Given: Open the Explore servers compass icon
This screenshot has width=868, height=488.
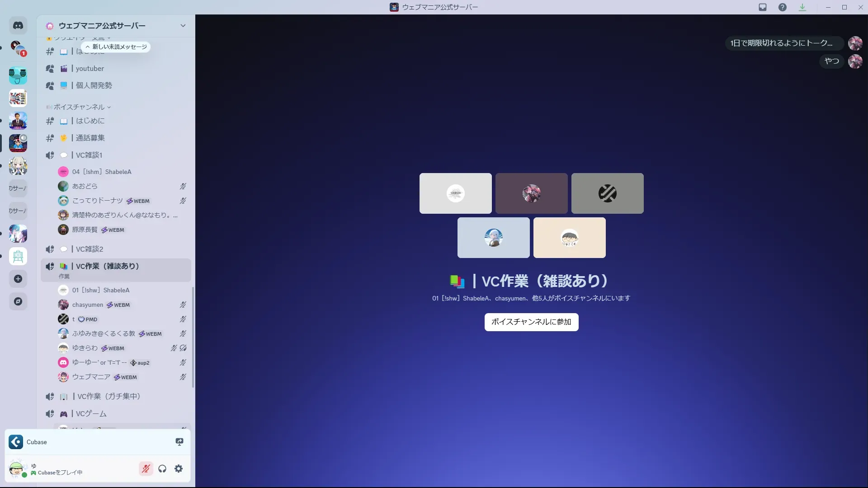Looking at the screenshot, I should pyautogui.click(x=18, y=301).
